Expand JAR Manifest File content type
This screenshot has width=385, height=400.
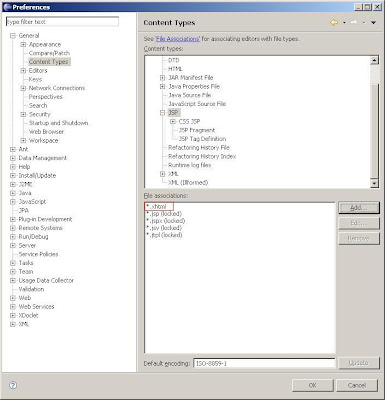(162, 78)
